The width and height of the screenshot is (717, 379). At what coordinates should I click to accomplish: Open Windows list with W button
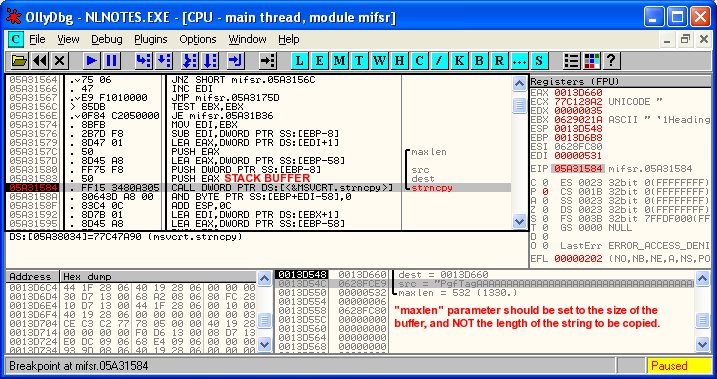coord(379,60)
